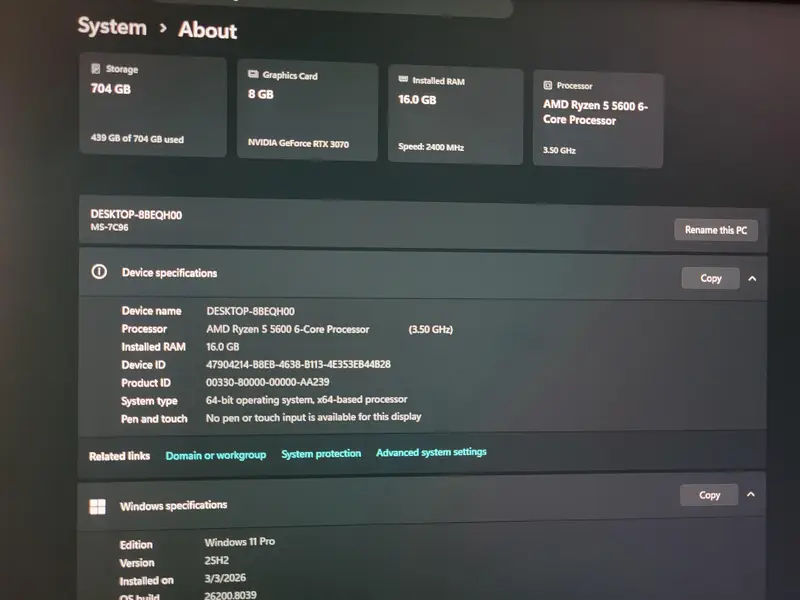Image resolution: width=800 pixels, height=600 pixels.
Task: Click '64-bit operating system' system type text
Action: (306, 399)
